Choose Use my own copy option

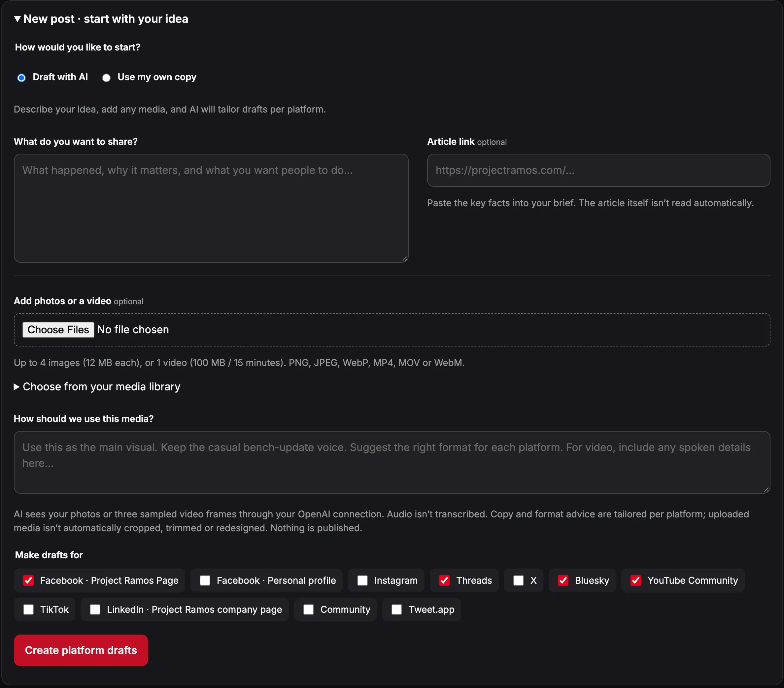tap(106, 78)
